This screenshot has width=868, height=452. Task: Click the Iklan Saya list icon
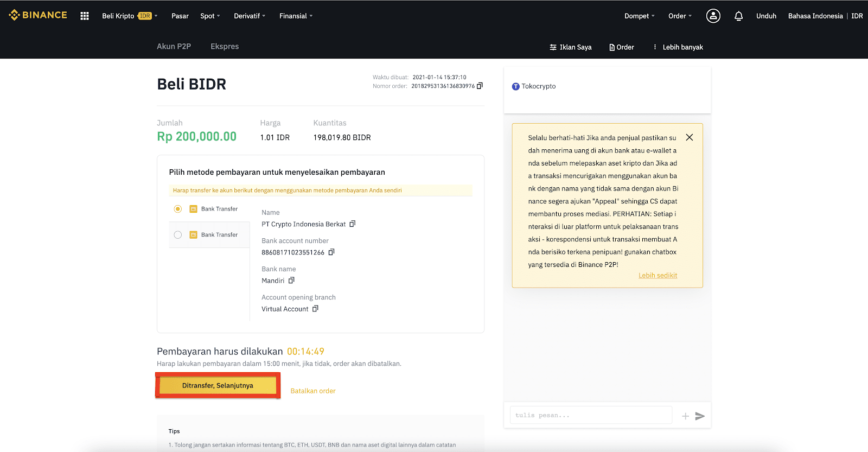tap(553, 47)
